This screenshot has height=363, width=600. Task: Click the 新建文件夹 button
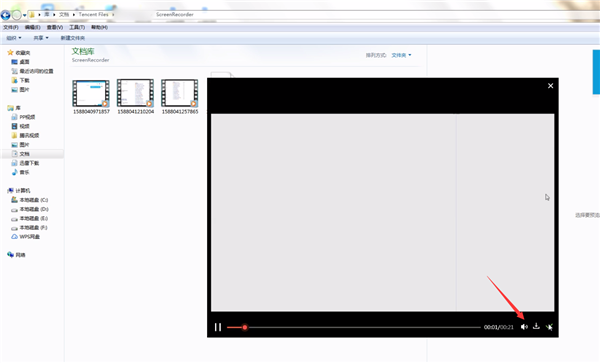[73, 38]
